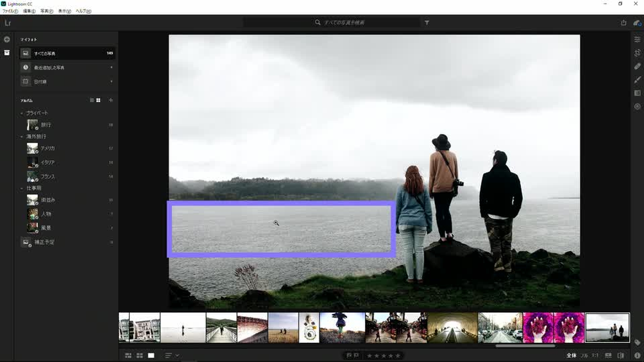Image resolution: width=644 pixels, height=362 pixels.
Task: Switch to single photo detail view
Action: [151, 355]
